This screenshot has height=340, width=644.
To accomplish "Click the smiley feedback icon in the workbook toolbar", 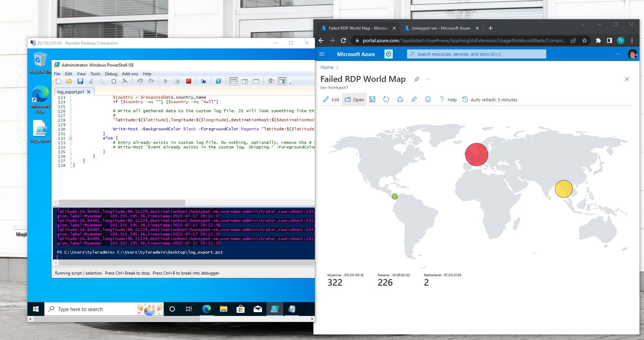I will (x=428, y=100).
